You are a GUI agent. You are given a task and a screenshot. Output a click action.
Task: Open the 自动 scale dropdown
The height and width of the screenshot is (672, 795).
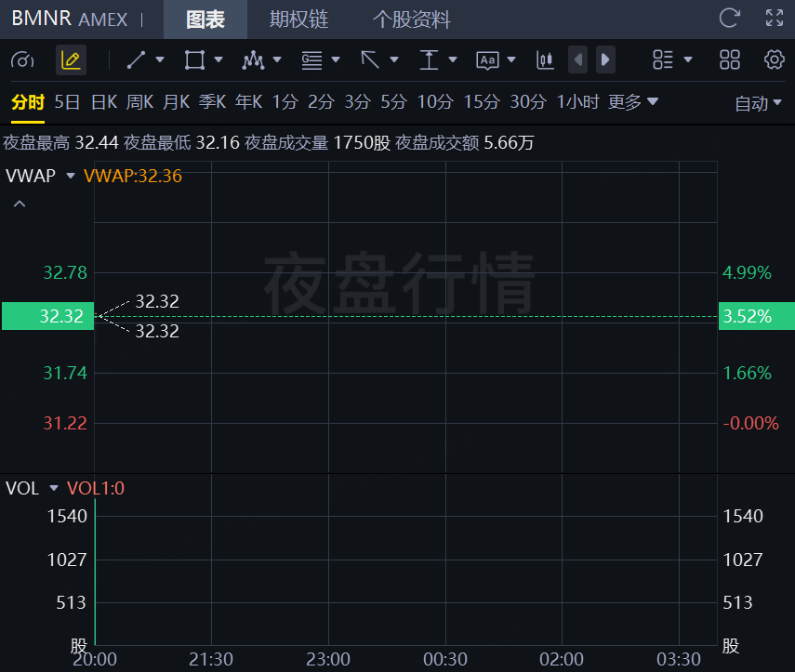click(758, 103)
